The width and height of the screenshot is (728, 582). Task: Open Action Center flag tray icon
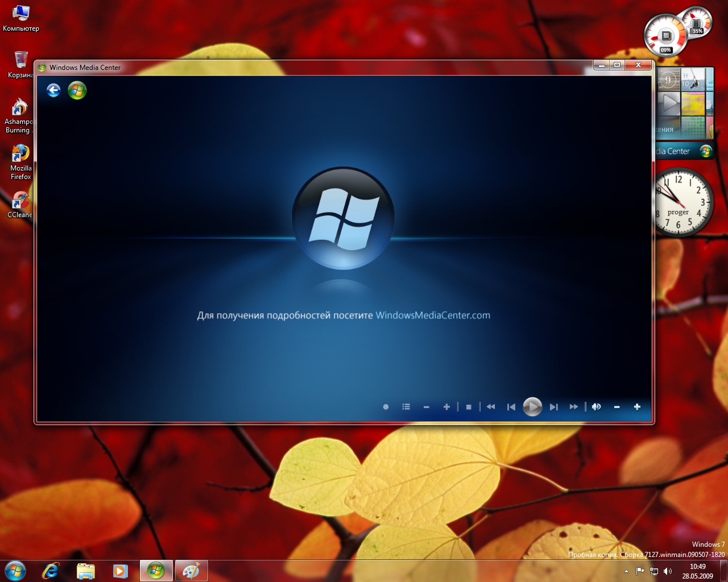[640, 571]
